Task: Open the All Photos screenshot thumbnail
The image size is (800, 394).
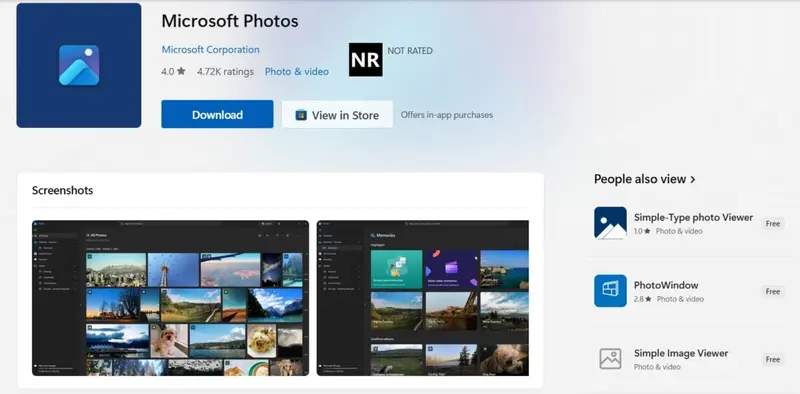Action: (170, 298)
